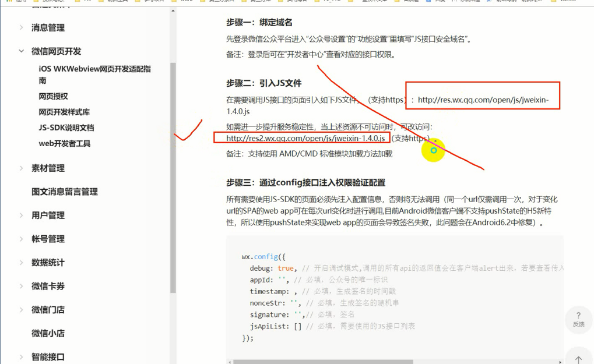The image size is (594, 364).
Task: Click the 步骤二:引入JS文件 heading
Action: pos(264,83)
